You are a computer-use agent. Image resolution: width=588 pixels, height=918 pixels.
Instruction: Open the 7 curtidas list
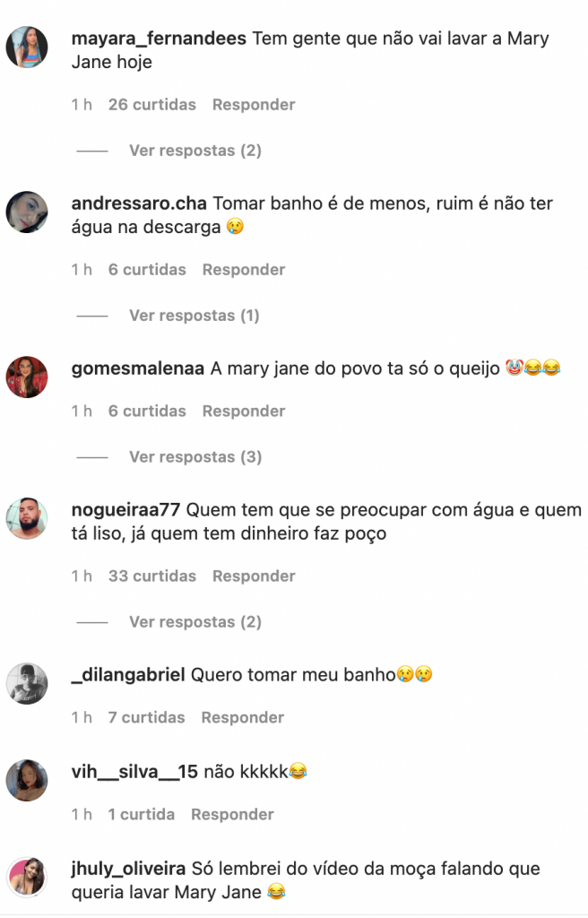[x=146, y=718]
